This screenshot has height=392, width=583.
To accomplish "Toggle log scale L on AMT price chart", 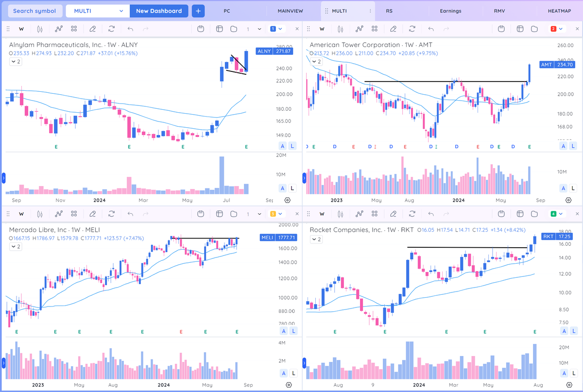I will point(573,146).
